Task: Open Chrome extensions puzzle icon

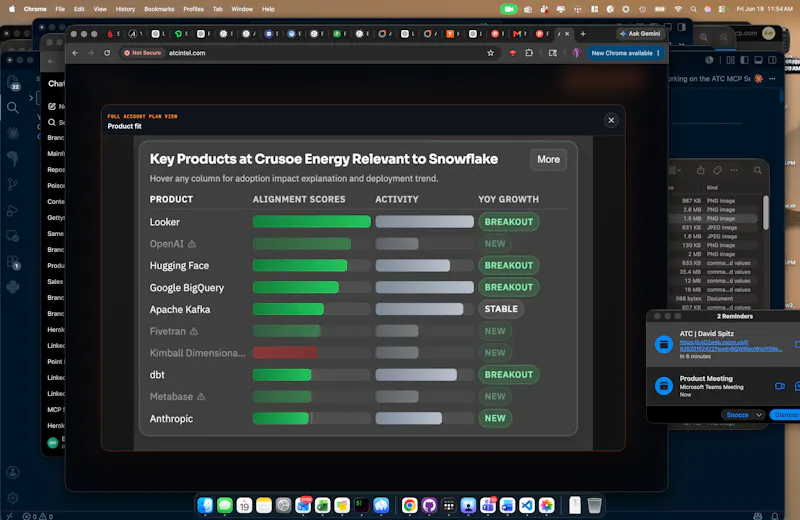Action: (529, 53)
